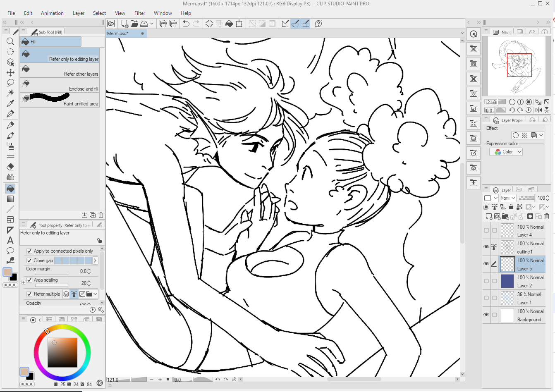Expand the Area scaling options

click(x=24, y=282)
